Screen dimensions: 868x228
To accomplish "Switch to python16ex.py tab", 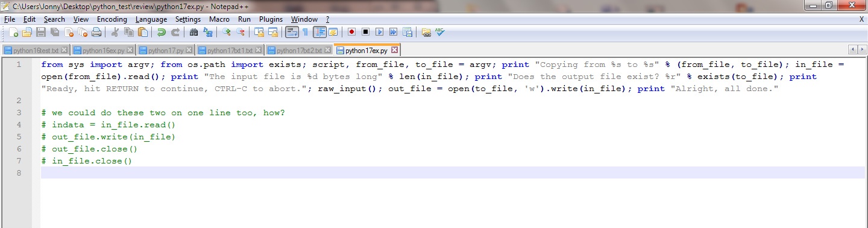I will coord(104,50).
